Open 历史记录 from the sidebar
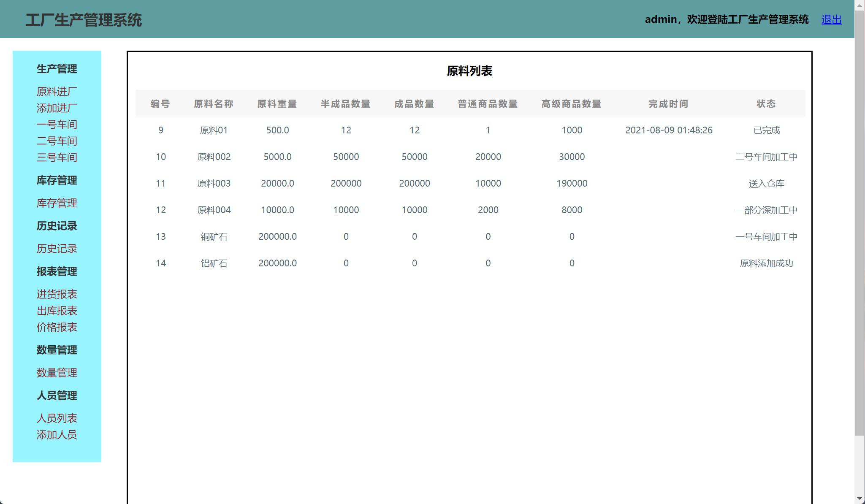 [x=57, y=249]
